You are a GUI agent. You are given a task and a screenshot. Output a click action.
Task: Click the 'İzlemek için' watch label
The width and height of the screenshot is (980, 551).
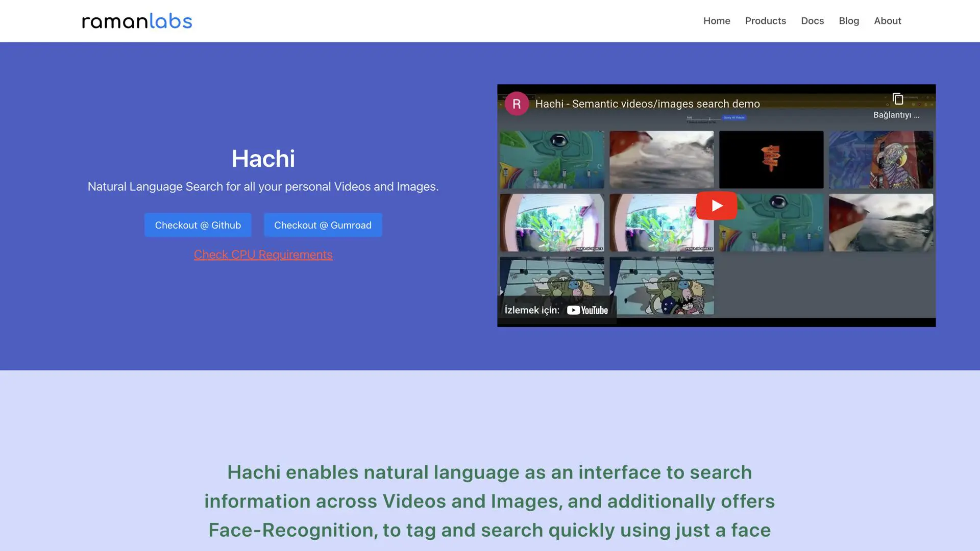(531, 310)
